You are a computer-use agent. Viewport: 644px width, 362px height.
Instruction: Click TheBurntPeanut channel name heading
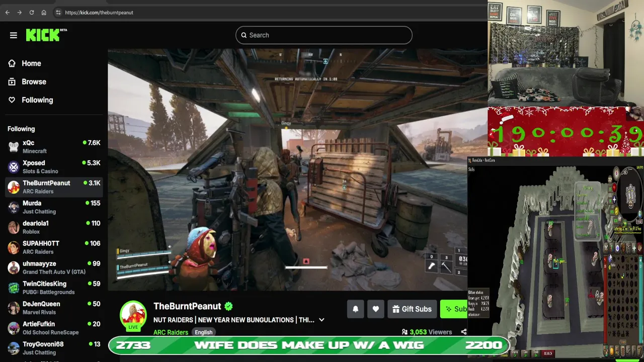tap(187, 306)
